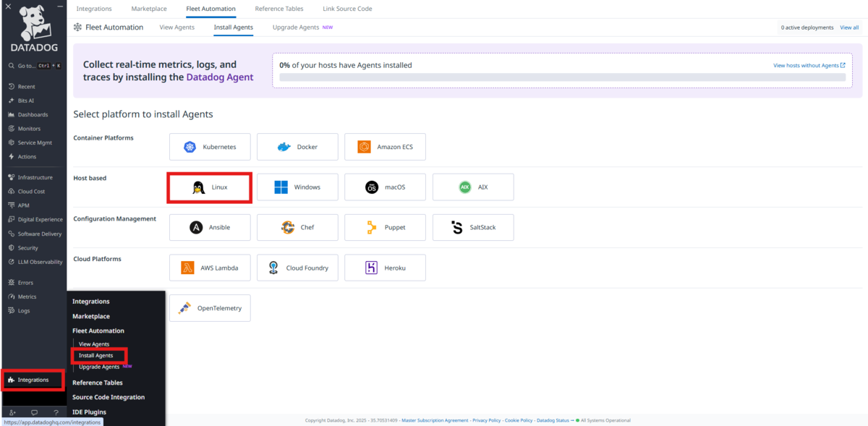Select the macOS platform card
This screenshot has width=868, height=426.
pyautogui.click(x=385, y=187)
